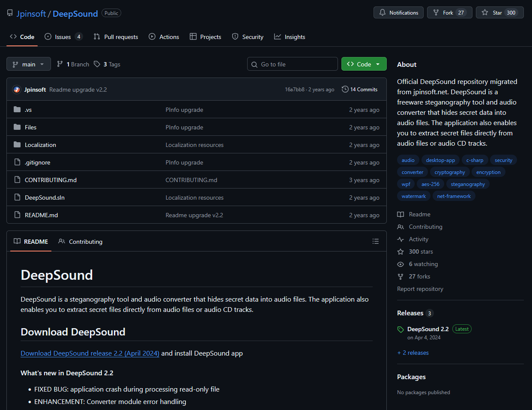Image resolution: width=532 pixels, height=410 pixels.
Task: Open the Files folder
Action: click(30, 127)
